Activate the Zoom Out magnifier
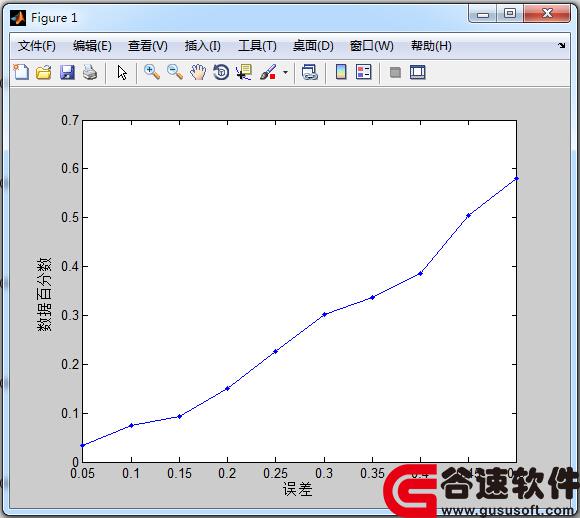 point(175,72)
